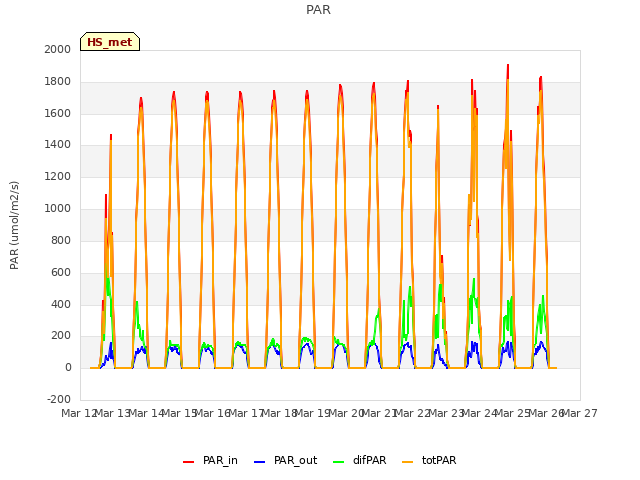This screenshot has width=640, height=480.
Task: Click the difPAR legend label
Action: [369, 460]
